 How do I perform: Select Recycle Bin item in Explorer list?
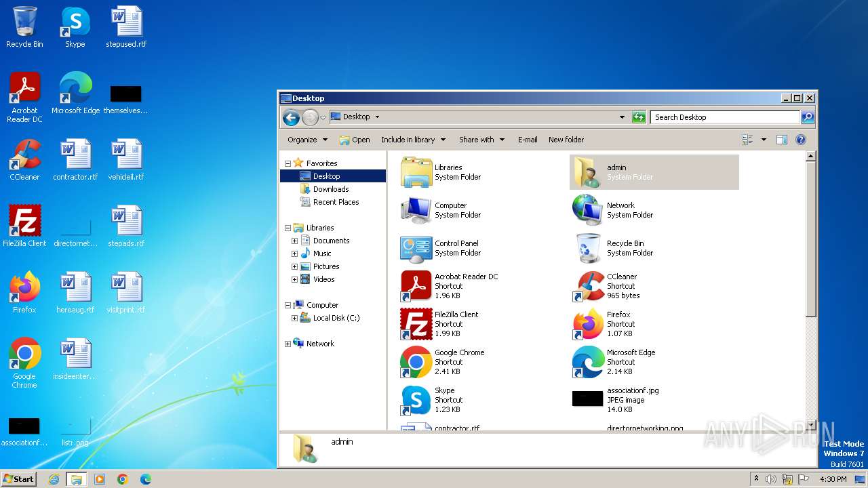coord(654,248)
